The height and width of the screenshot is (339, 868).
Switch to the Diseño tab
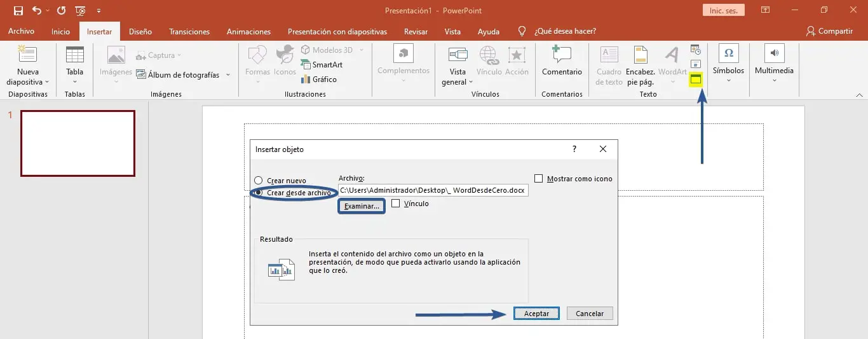tap(140, 31)
